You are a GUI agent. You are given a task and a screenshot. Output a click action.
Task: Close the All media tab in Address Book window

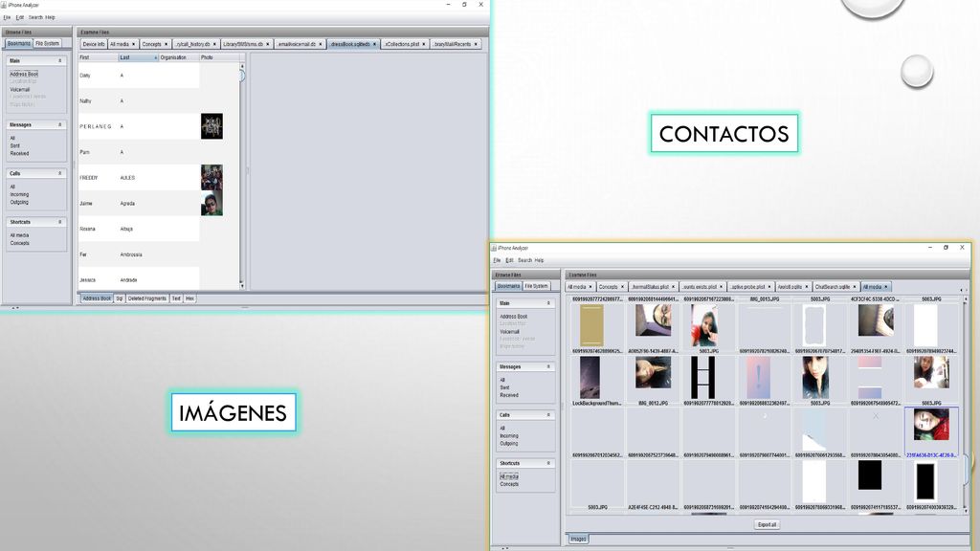[134, 44]
